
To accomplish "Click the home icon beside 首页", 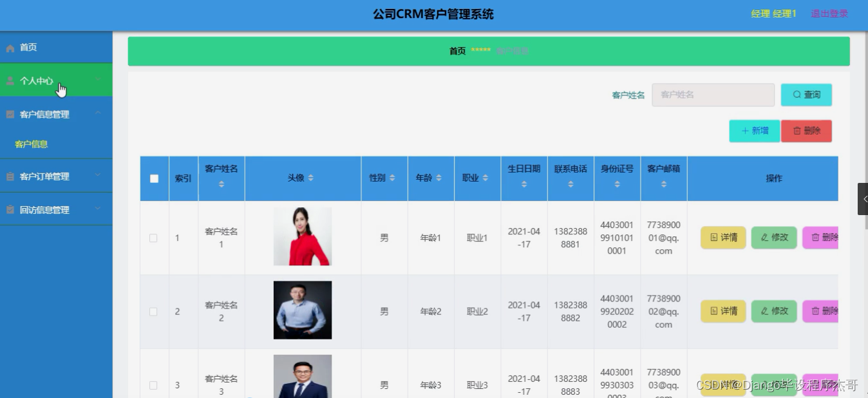I will coord(9,47).
